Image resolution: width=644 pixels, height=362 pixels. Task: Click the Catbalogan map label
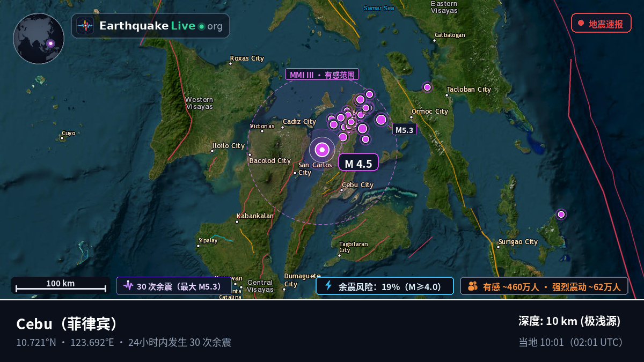tap(450, 35)
